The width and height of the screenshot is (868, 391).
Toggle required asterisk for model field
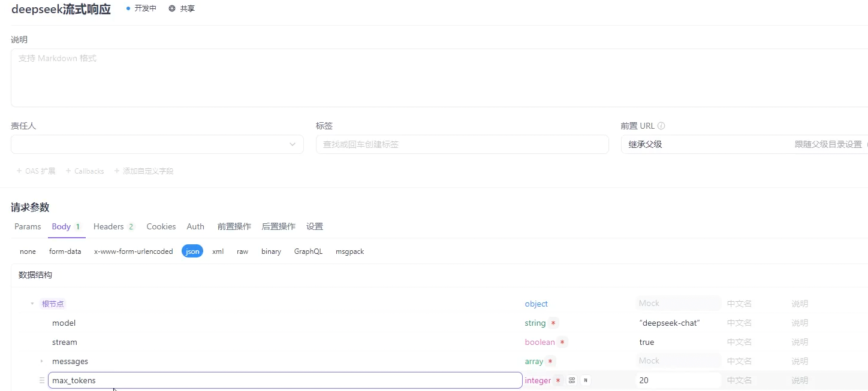[553, 323]
